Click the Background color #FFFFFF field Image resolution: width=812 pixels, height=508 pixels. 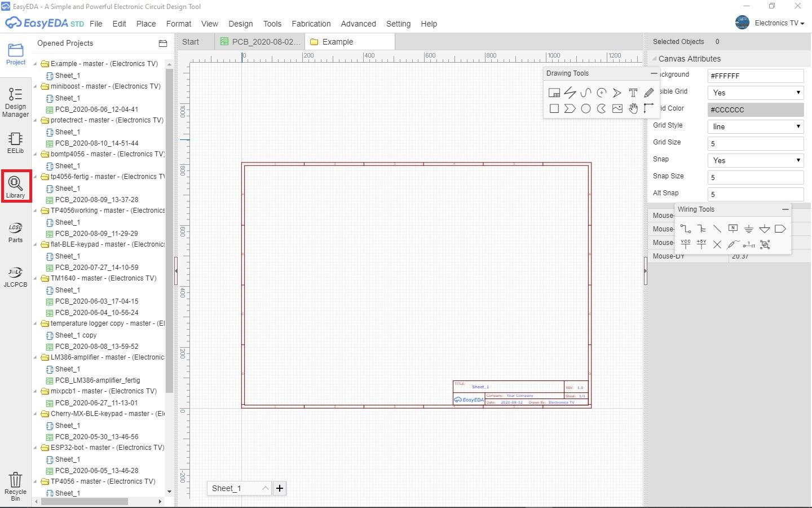[756, 76]
